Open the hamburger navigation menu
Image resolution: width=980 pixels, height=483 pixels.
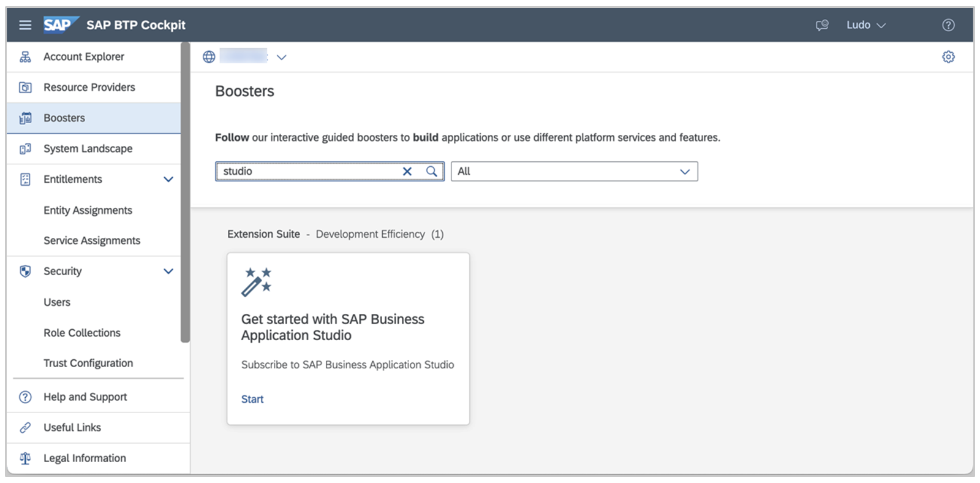25,25
